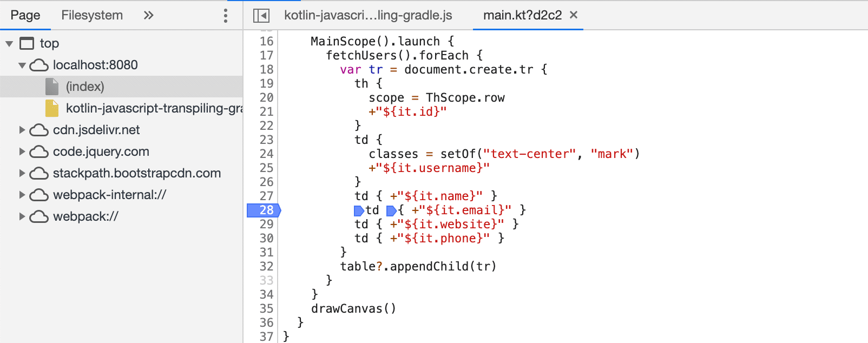Expand the stackpath.bootstrapcdn.com tree node
Image resolution: width=868 pixels, height=343 pixels.
click(22, 173)
